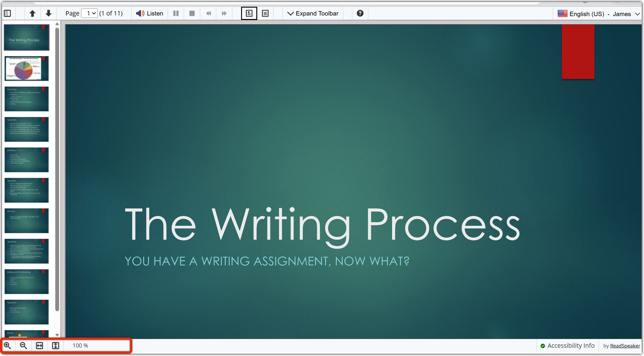Zoom in with the magnifier plus icon
This screenshot has height=356, width=644.
7,346
